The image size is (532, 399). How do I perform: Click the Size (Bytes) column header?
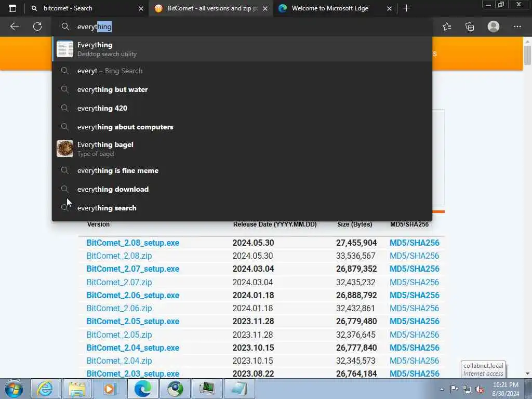coord(354,224)
